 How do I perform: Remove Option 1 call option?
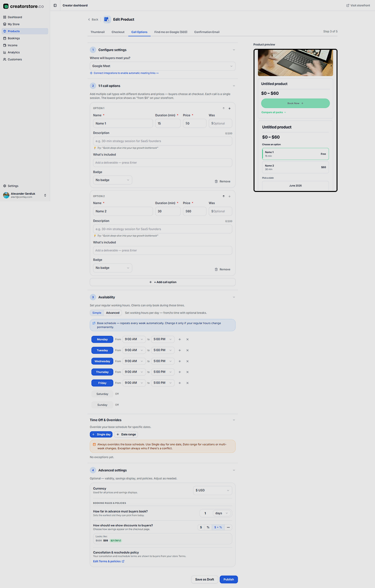(222, 181)
